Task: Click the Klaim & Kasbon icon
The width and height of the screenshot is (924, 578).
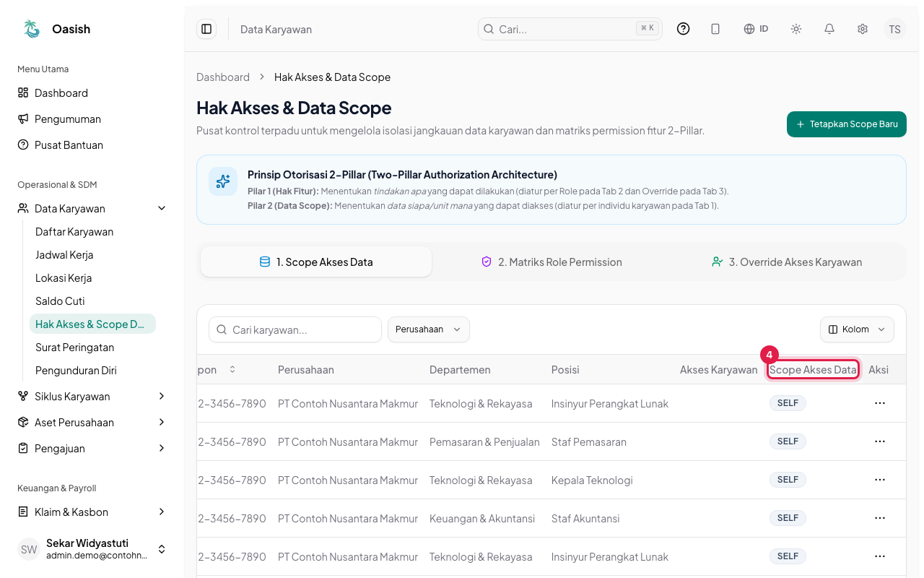Action: tap(23, 512)
